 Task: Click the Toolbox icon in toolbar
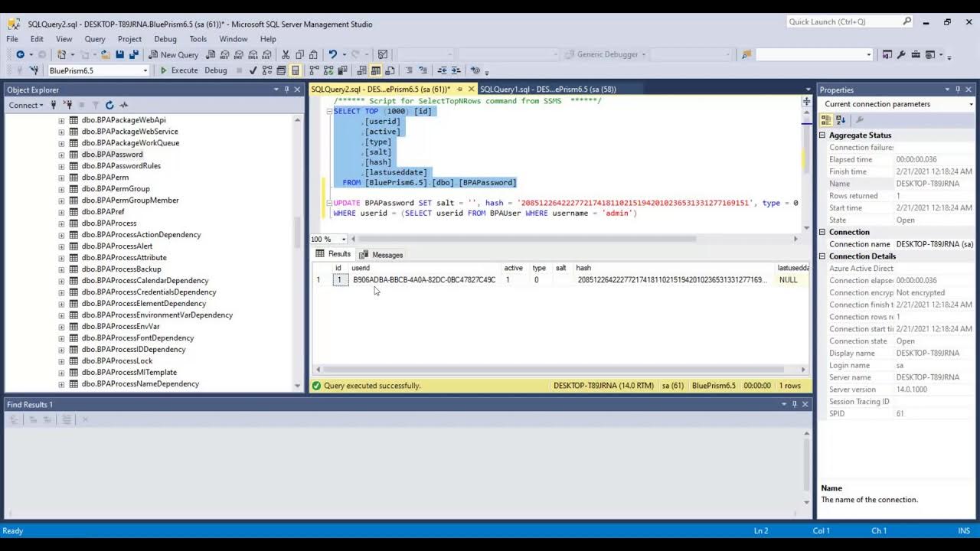(916, 54)
